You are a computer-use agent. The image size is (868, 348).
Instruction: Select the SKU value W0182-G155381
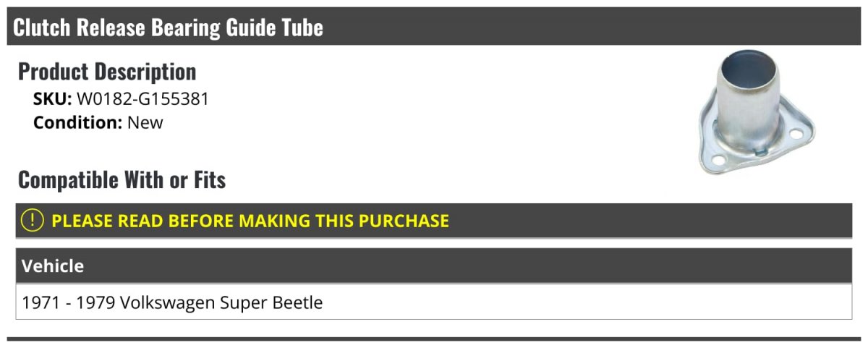(142, 99)
